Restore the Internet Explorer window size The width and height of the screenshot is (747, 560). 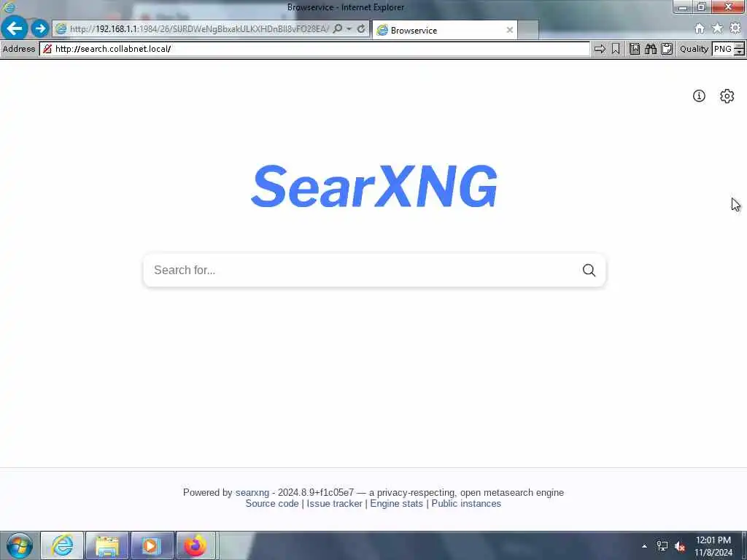point(701,7)
